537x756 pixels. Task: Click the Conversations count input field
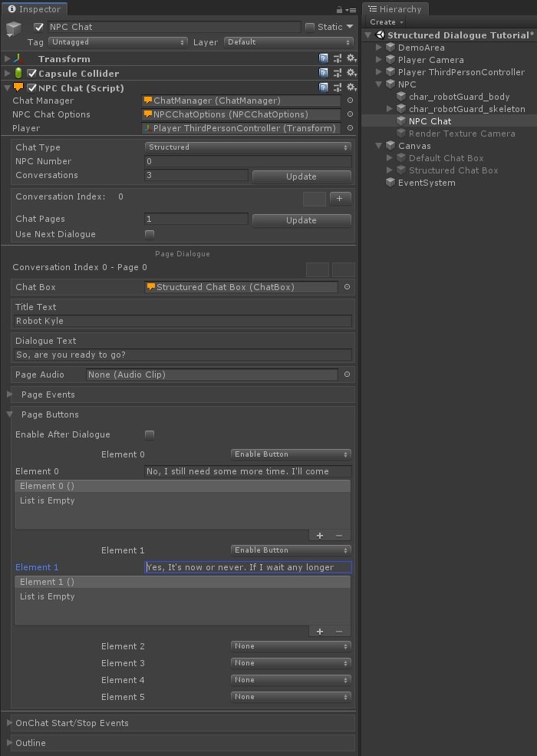pyautogui.click(x=196, y=175)
